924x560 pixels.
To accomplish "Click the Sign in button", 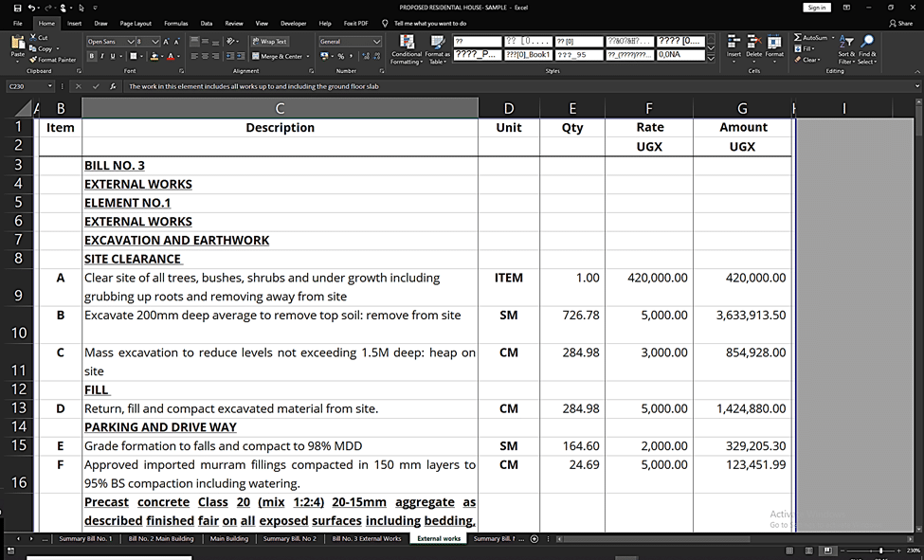I will [817, 8].
